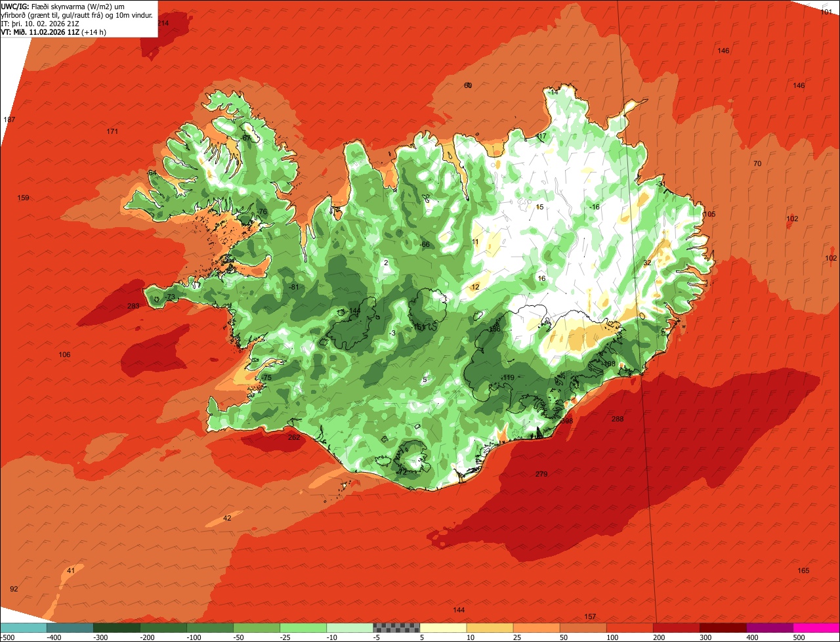Image resolution: width=840 pixels, height=642 pixels.
Task: Click the 73 value on the Snæfellsnes tip
Action: pyautogui.click(x=171, y=297)
